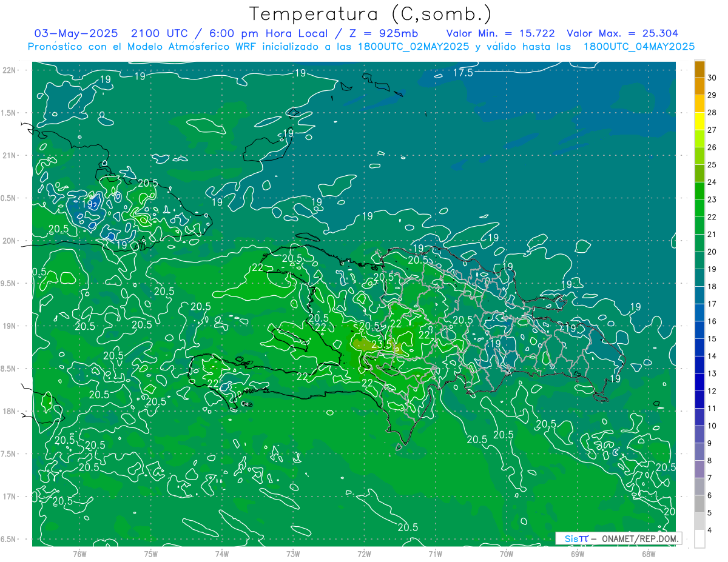728x562 pixels.
Task: Click the "69W" longitude label
Action: pos(578,554)
